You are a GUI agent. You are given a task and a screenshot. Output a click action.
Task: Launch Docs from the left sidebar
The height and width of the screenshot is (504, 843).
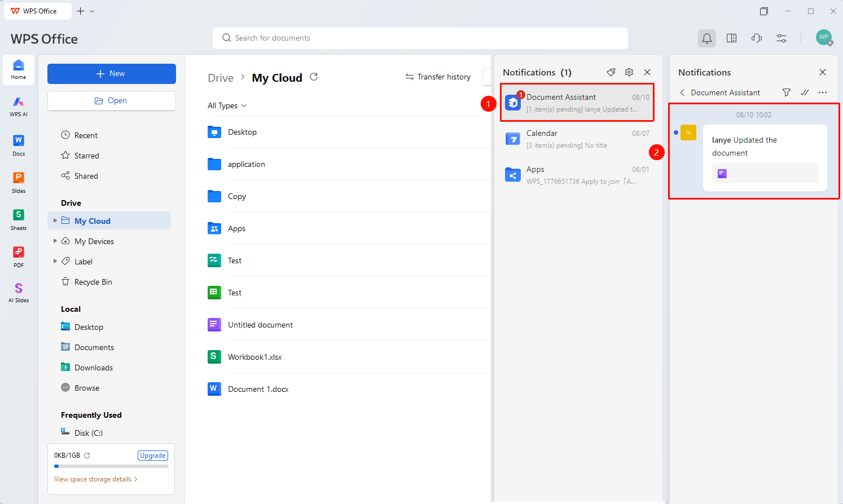(x=19, y=145)
